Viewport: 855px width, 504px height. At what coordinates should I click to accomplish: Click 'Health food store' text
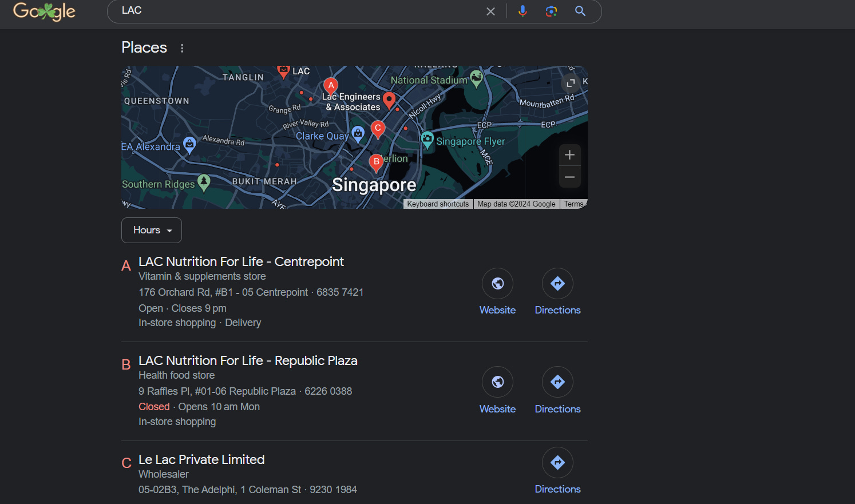pos(176,375)
